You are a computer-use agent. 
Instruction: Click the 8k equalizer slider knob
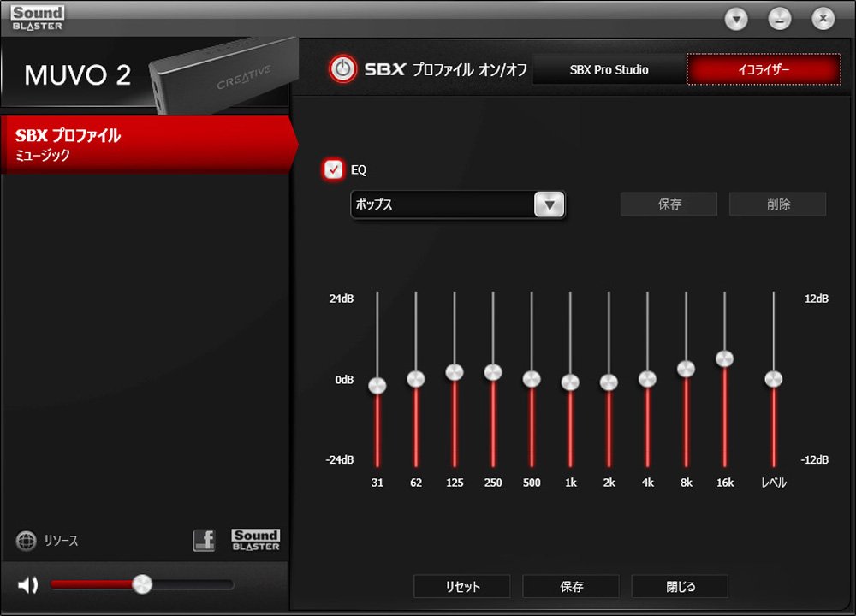(687, 369)
